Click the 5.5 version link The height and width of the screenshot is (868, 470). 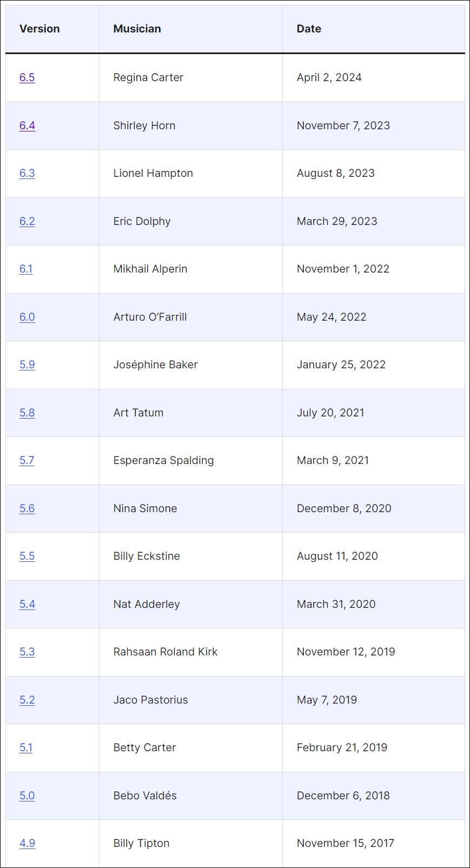(27, 556)
